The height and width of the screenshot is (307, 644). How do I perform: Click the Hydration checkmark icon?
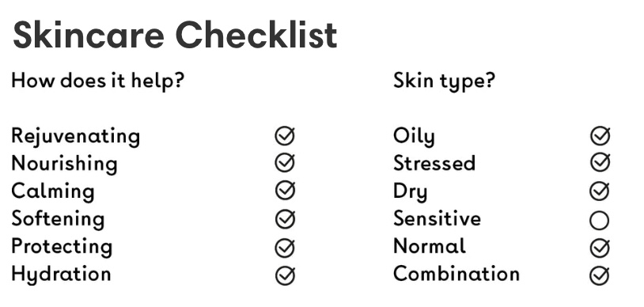pos(285,275)
